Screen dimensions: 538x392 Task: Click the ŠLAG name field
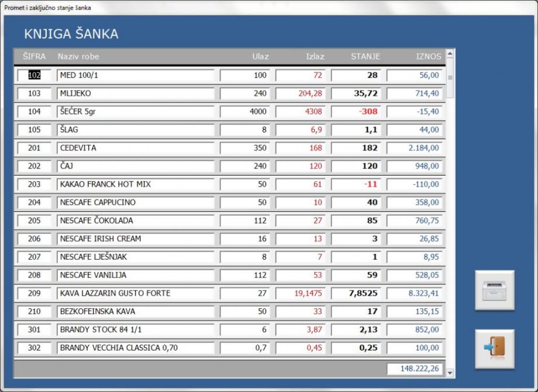tap(136, 130)
